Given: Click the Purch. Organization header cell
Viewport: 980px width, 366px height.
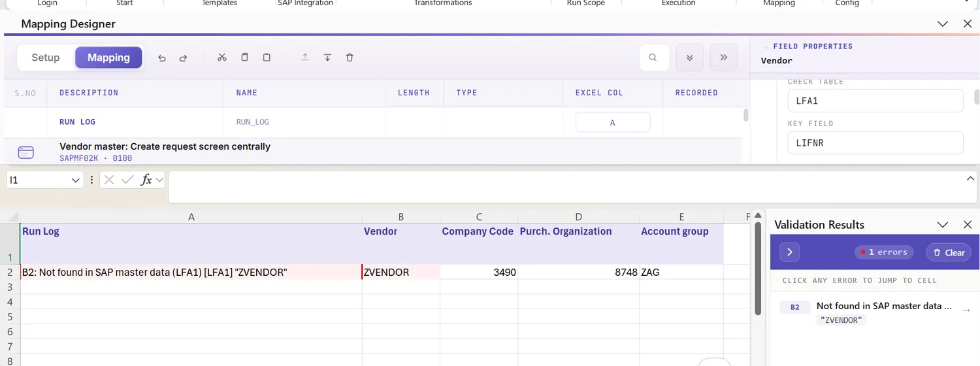Looking at the screenshot, I should (578, 244).
